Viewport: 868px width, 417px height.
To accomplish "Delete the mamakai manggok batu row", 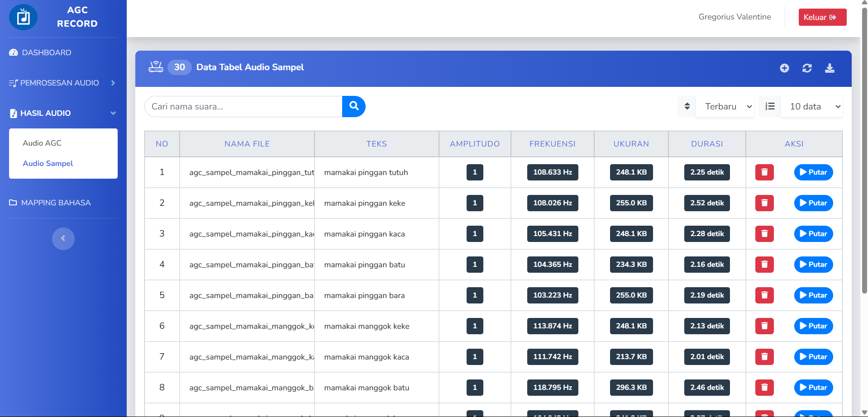I will [x=764, y=388].
